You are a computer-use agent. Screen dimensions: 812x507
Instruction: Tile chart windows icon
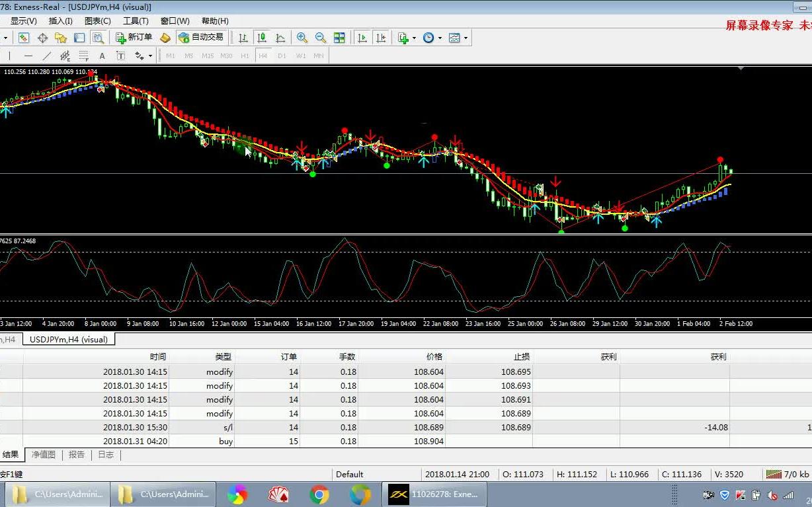click(x=339, y=38)
